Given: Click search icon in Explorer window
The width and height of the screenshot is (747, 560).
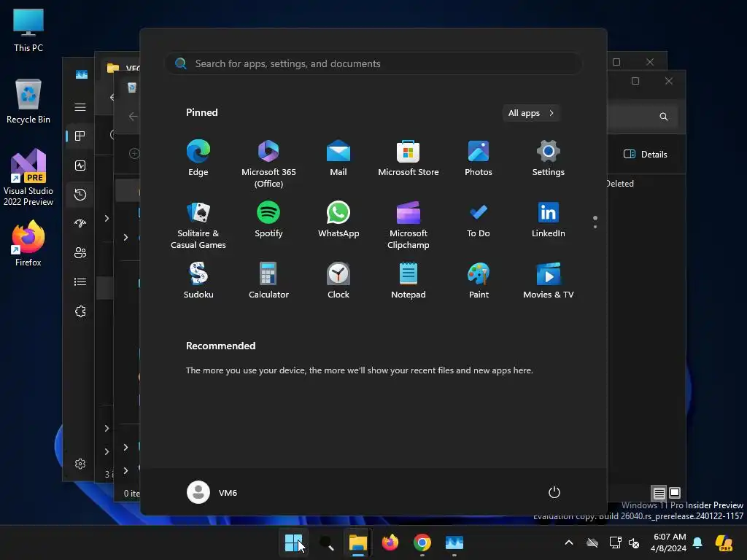Looking at the screenshot, I should (664, 117).
